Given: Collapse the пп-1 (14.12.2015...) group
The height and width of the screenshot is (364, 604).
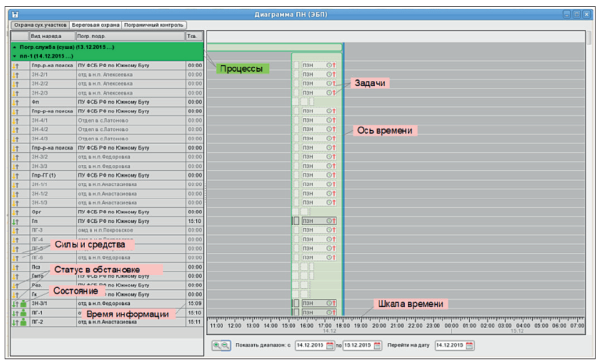Looking at the screenshot, I should [x=14, y=56].
